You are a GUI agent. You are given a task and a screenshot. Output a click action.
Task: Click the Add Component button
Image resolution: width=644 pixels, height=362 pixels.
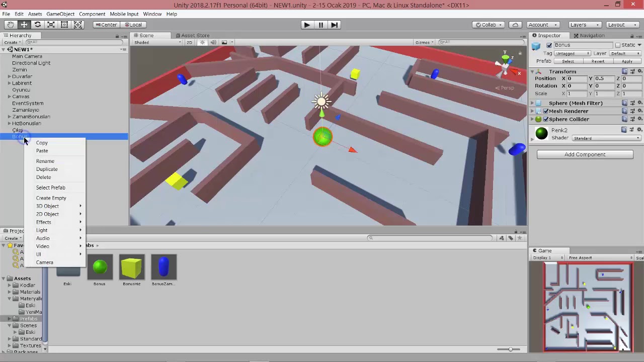coord(585,154)
